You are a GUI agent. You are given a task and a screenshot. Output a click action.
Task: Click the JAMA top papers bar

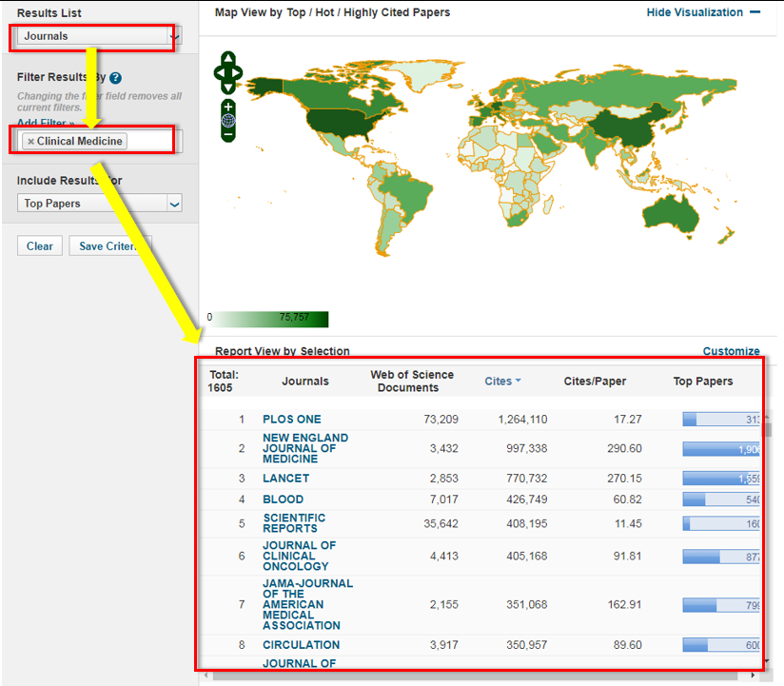pyautogui.click(x=721, y=604)
